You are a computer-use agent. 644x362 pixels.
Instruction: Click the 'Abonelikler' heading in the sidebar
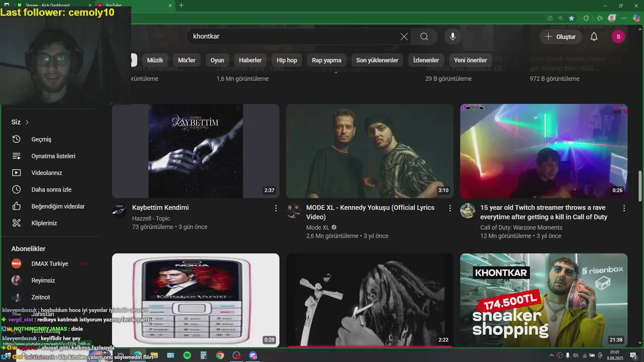click(29, 249)
